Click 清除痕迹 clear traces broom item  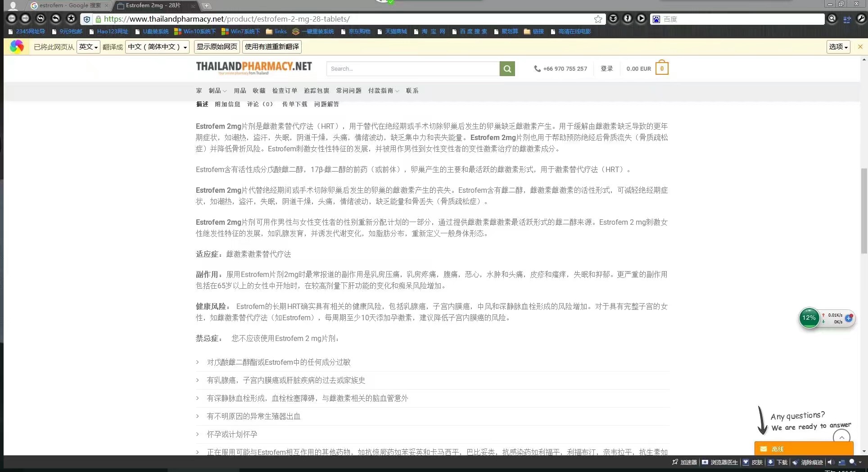(x=808, y=462)
